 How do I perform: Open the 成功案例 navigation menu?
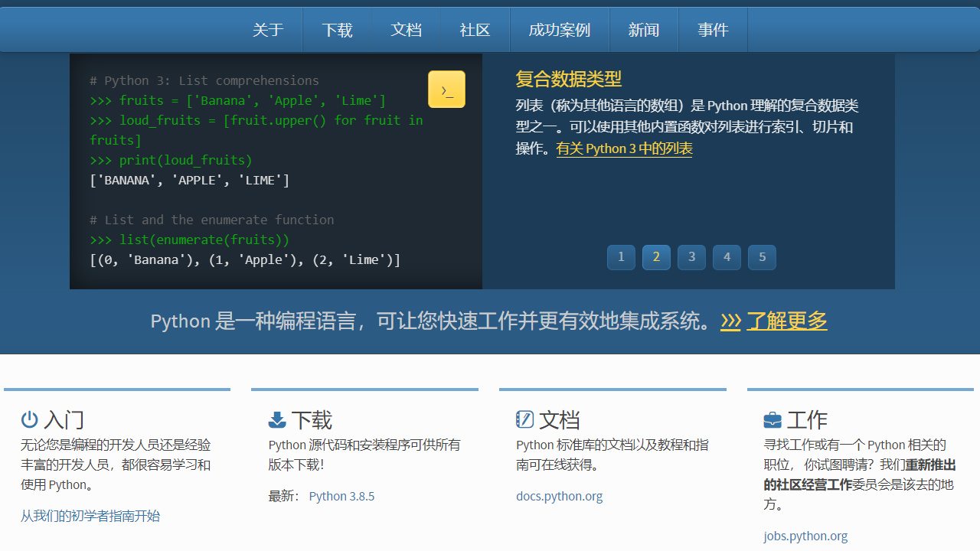click(x=559, y=30)
